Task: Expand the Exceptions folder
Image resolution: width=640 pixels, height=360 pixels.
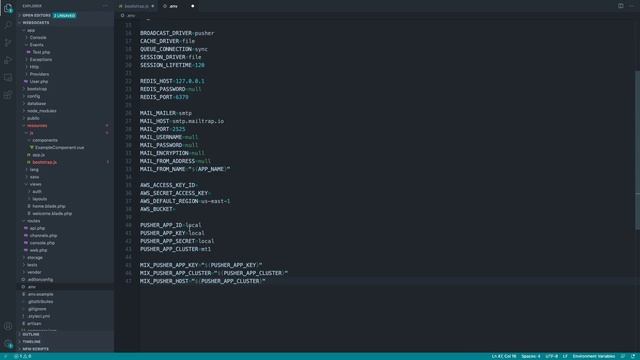Action: tap(64, 60)
